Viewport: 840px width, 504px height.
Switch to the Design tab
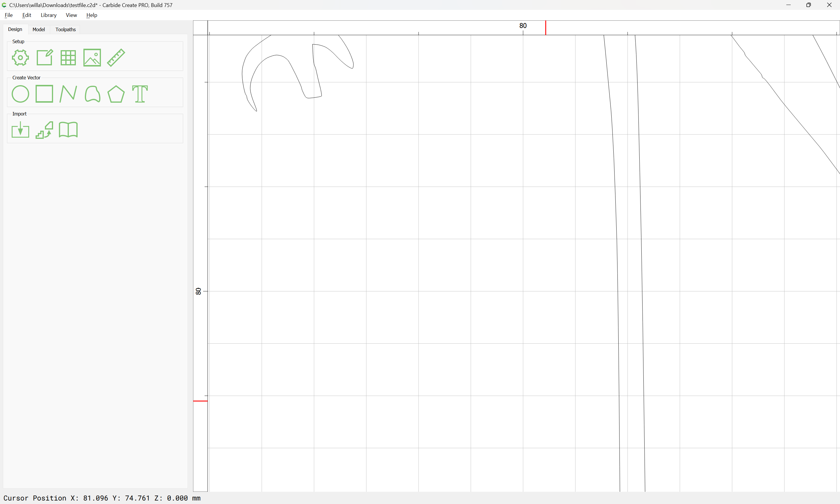(x=15, y=29)
